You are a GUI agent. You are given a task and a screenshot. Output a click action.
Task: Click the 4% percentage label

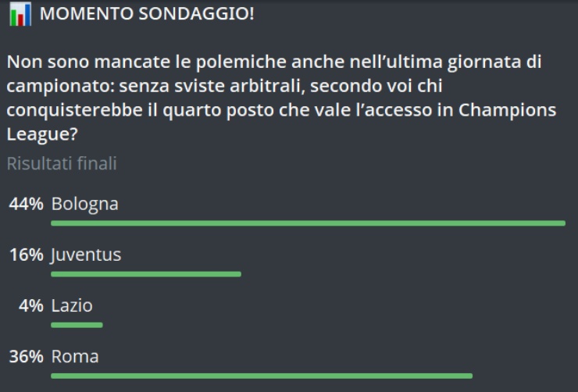(31, 306)
